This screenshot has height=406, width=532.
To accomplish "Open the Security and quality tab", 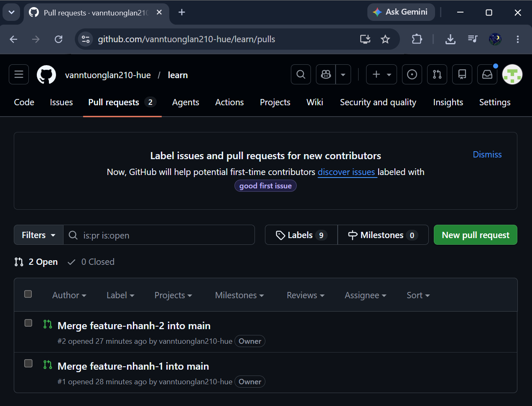I will tap(378, 102).
